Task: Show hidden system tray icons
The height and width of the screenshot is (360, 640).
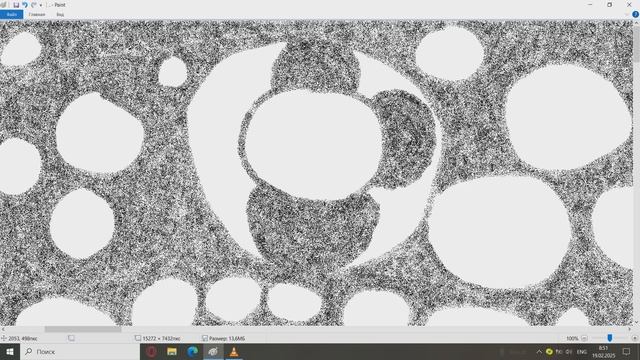Action: click(x=539, y=351)
